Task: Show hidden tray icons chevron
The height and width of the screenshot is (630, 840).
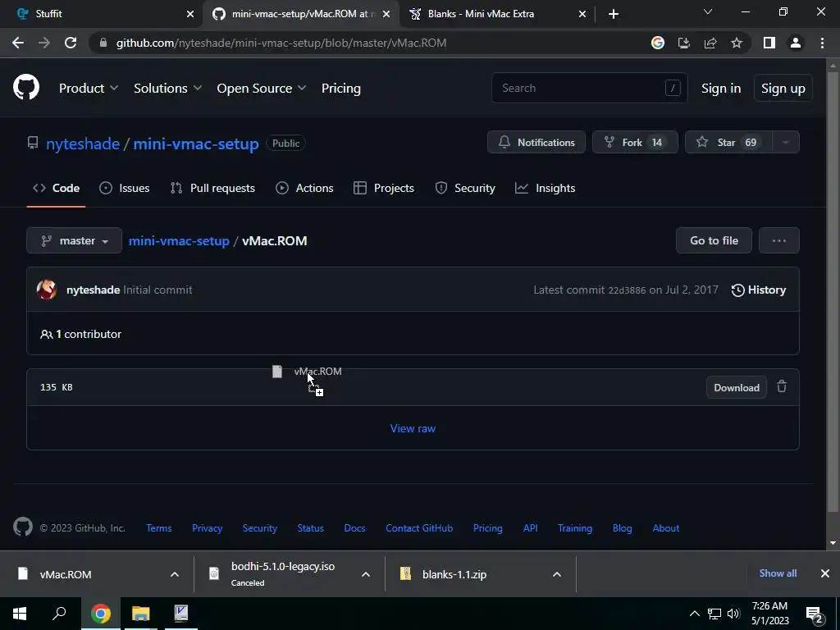Action: tap(694, 614)
